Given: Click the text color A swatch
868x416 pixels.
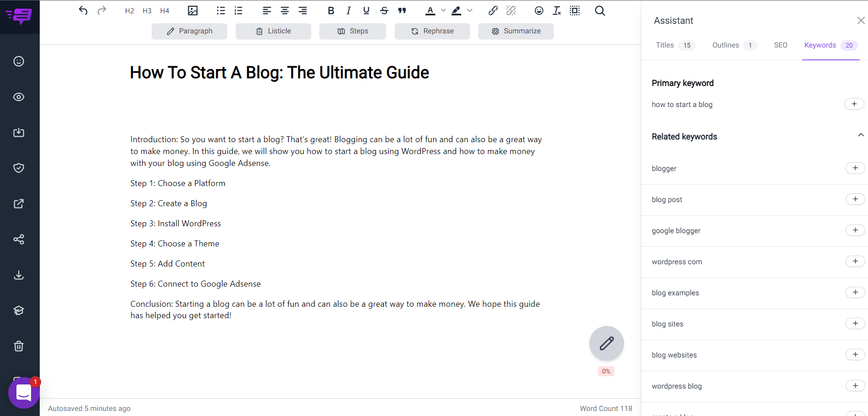Looking at the screenshot, I should point(430,11).
